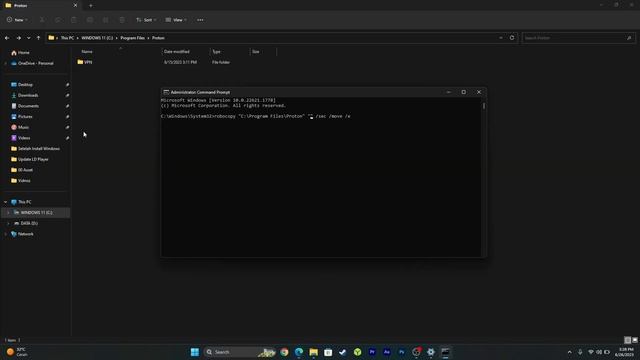
Task: Open Adobe Premiere Pro from the taskbar
Action: click(x=372, y=352)
